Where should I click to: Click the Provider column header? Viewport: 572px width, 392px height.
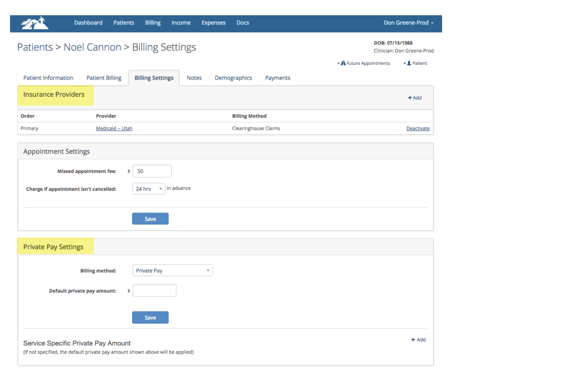pyautogui.click(x=106, y=116)
